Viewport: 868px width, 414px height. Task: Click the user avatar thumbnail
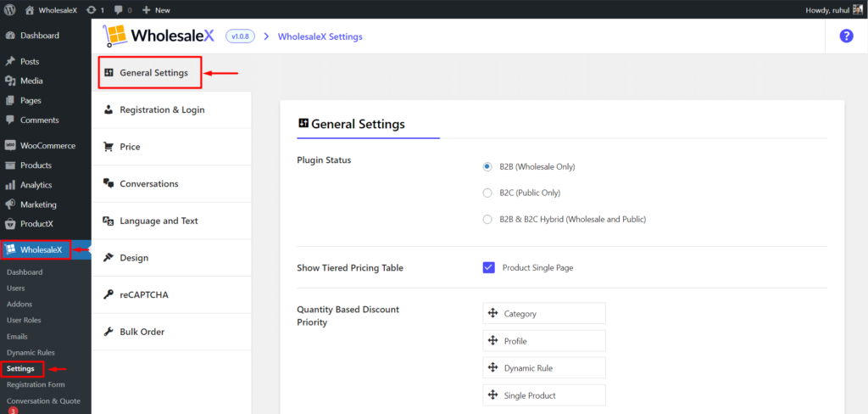click(858, 10)
